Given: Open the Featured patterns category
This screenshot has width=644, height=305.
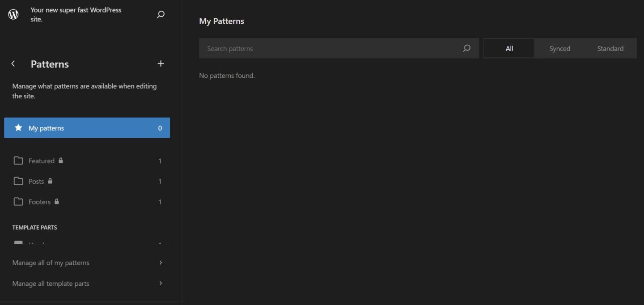Looking at the screenshot, I should click(x=87, y=161).
